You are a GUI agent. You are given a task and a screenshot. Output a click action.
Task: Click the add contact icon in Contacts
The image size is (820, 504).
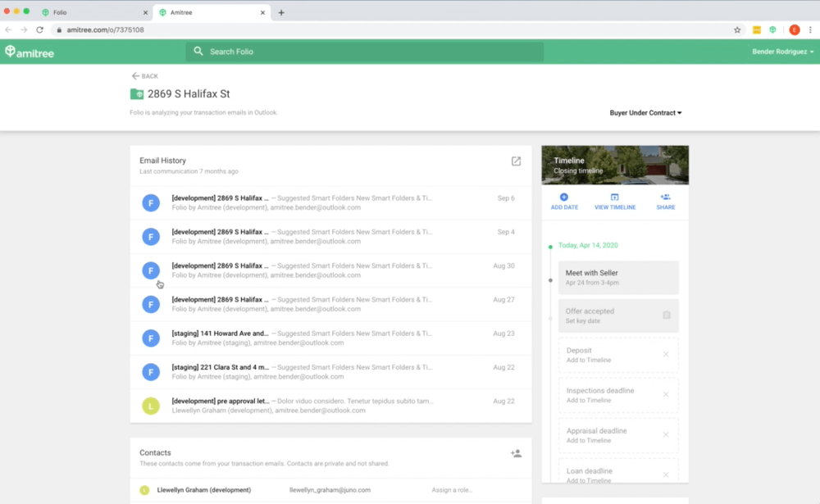coord(516,453)
